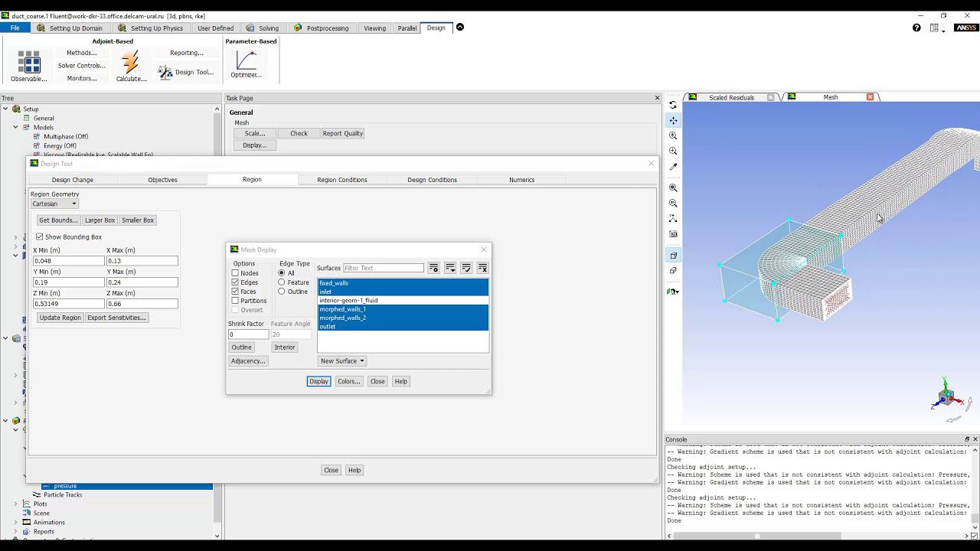The image size is (980, 551).
Task: Click the Update Region button
Action: (60, 318)
